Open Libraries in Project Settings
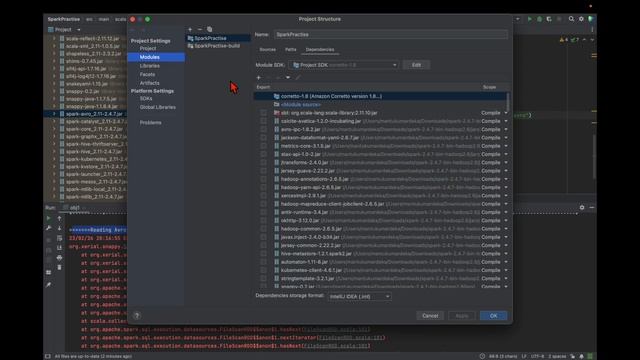Image resolution: width=640 pixels, height=360 pixels. [x=150, y=66]
